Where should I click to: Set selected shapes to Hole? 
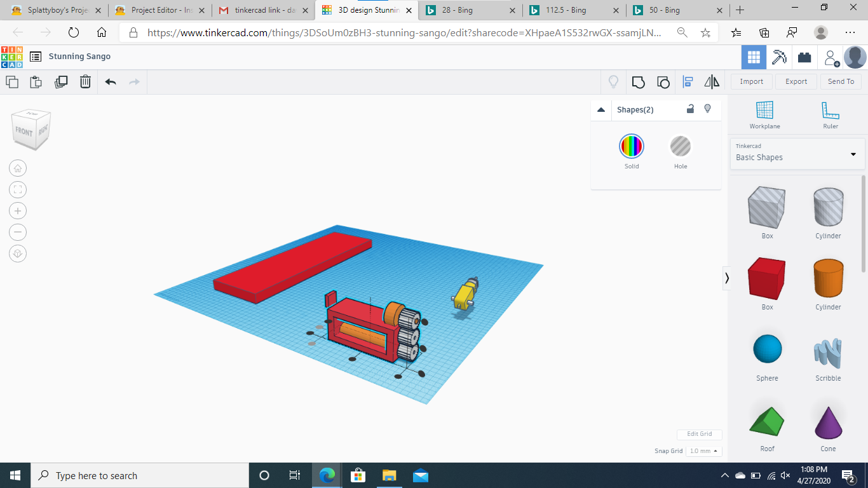680,146
